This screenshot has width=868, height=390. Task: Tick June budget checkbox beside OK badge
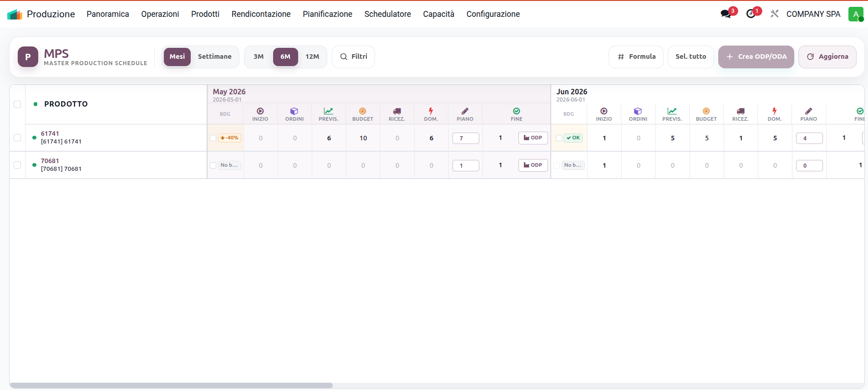[x=559, y=138]
